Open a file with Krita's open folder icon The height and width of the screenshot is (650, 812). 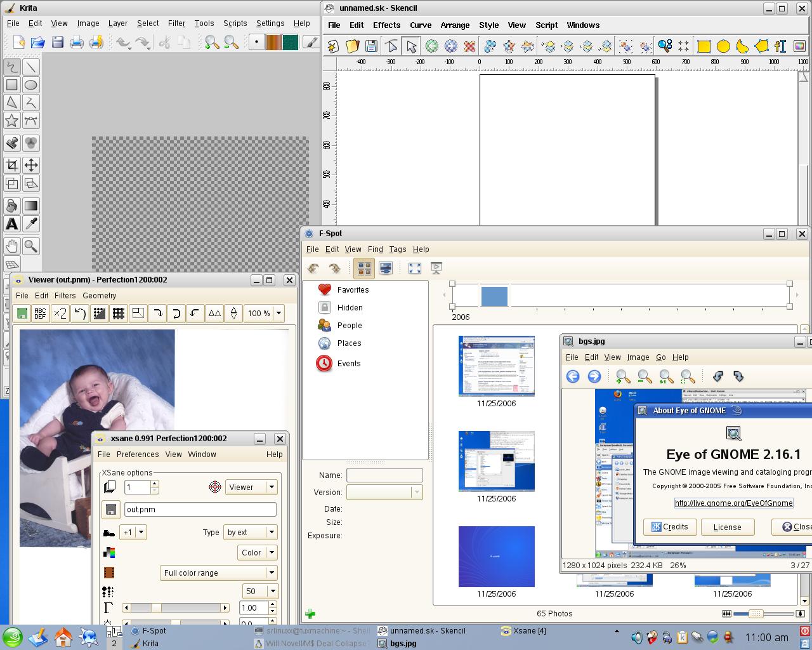pos(37,43)
